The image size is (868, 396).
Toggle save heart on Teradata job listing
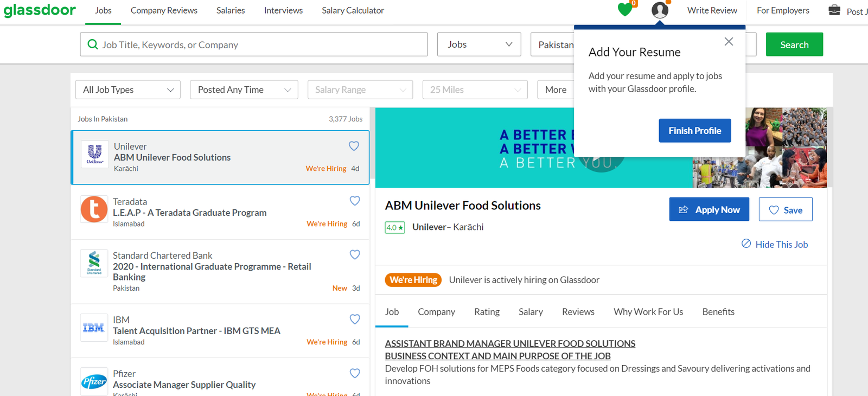coord(355,201)
